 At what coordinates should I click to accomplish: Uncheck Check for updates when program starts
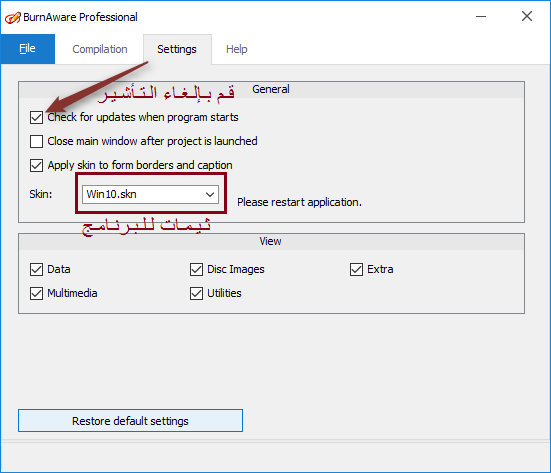click(x=37, y=117)
